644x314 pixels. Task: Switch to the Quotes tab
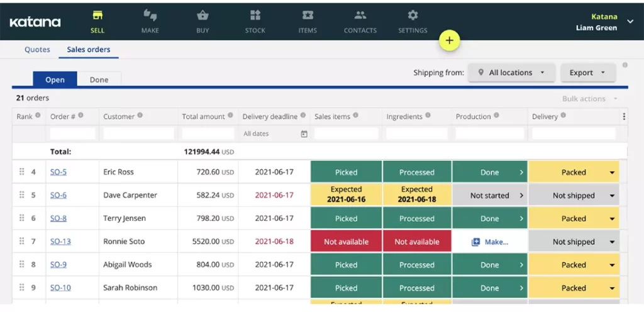pos(37,50)
